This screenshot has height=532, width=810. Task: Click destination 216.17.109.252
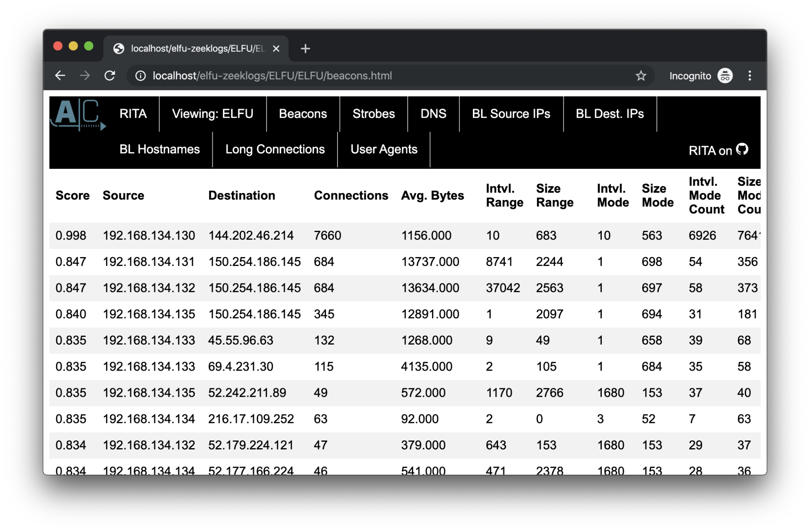coord(251,419)
